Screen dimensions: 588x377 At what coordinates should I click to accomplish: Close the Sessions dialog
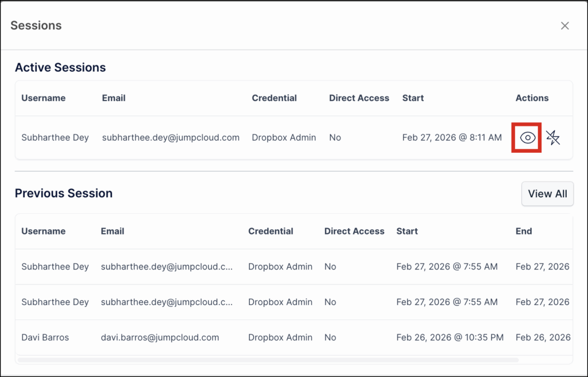[x=565, y=26]
